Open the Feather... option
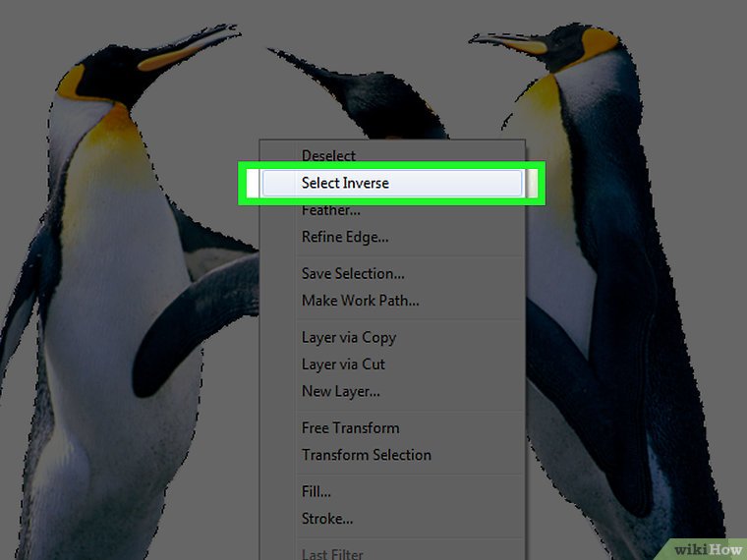The image size is (747, 560). click(330, 210)
